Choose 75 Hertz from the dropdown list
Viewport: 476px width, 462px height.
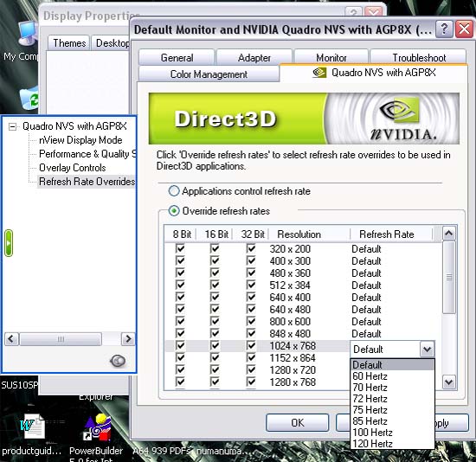(392, 410)
